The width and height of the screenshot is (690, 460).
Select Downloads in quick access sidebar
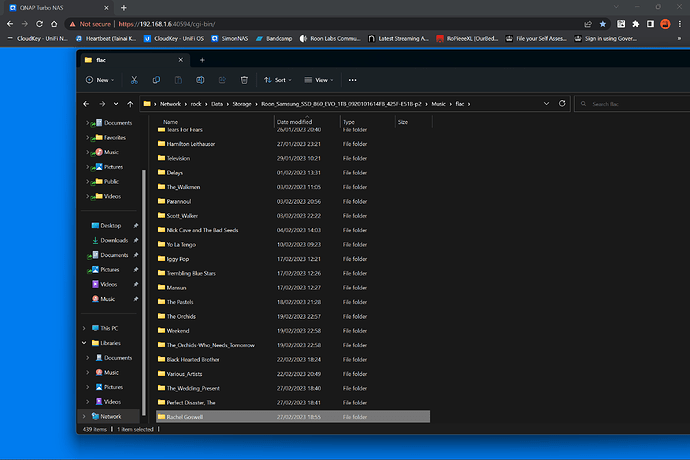[x=113, y=240]
